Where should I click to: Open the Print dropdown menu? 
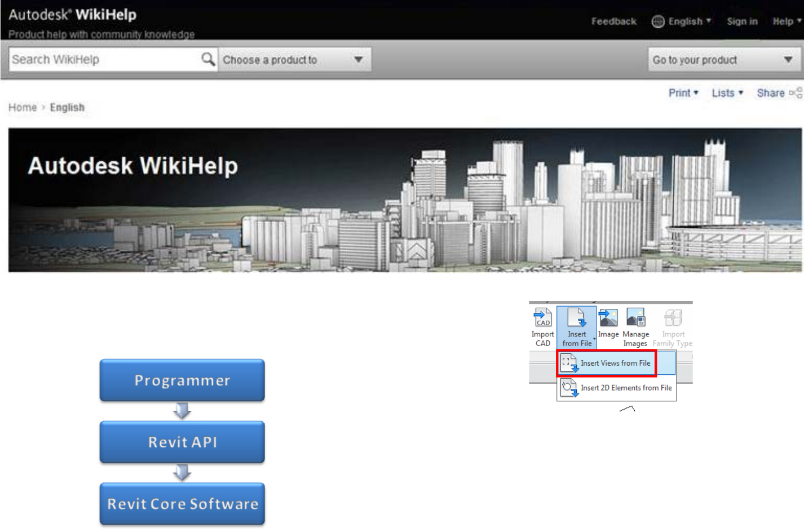pyautogui.click(x=683, y=93)
